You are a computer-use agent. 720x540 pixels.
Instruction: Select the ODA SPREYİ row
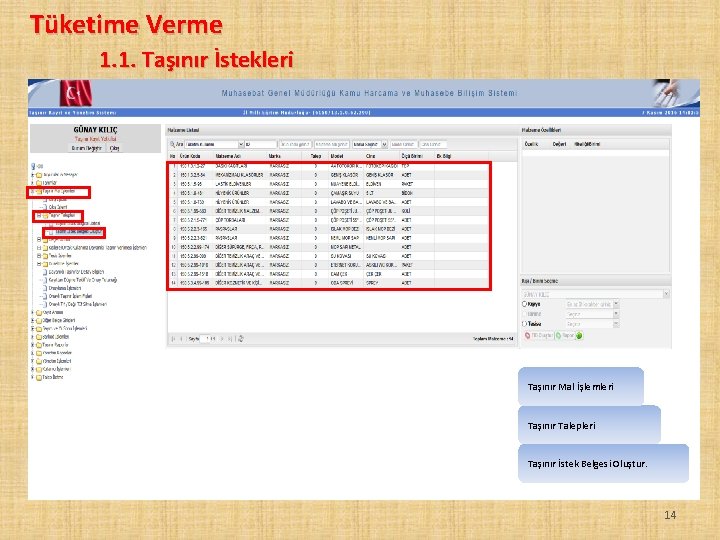tap(329, 283)
